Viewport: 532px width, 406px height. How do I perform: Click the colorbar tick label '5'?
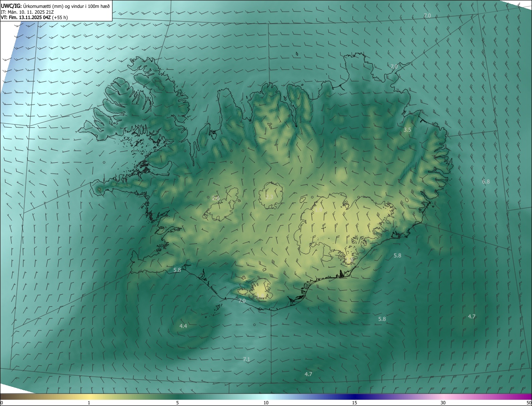click(177, 403)
